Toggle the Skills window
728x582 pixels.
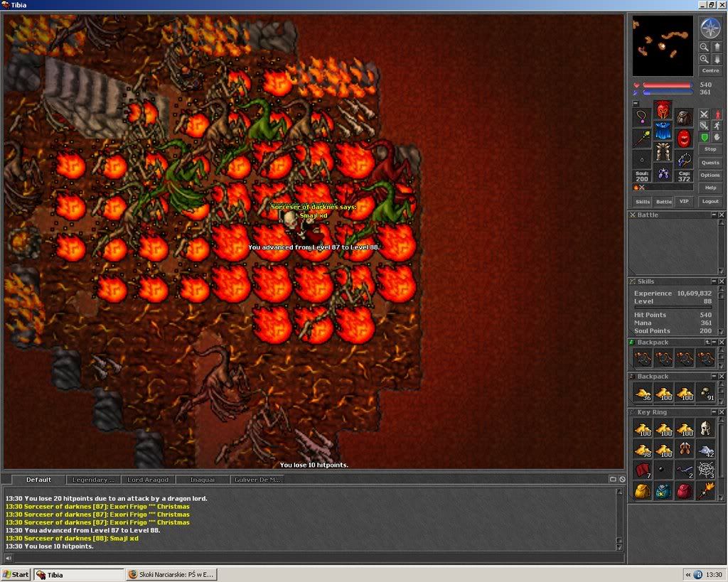pos(643,201)
